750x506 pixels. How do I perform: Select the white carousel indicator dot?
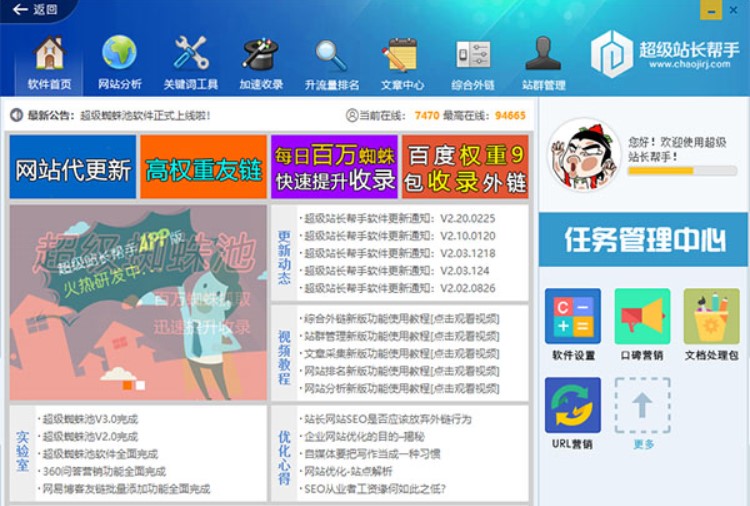140,385
